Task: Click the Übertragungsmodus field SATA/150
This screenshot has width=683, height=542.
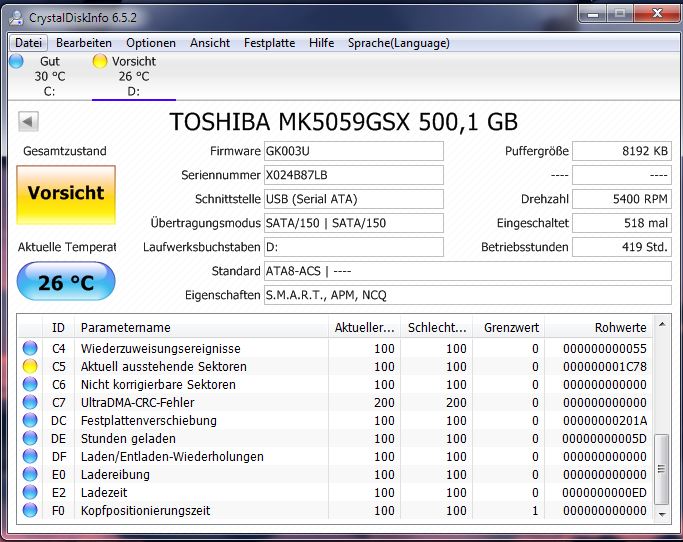Action: coord(354,223)
